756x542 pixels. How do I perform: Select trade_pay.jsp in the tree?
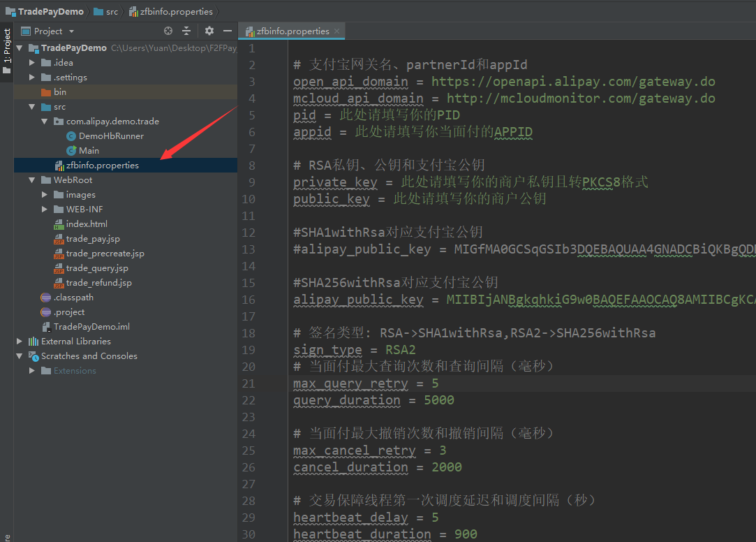pos(93,239)
